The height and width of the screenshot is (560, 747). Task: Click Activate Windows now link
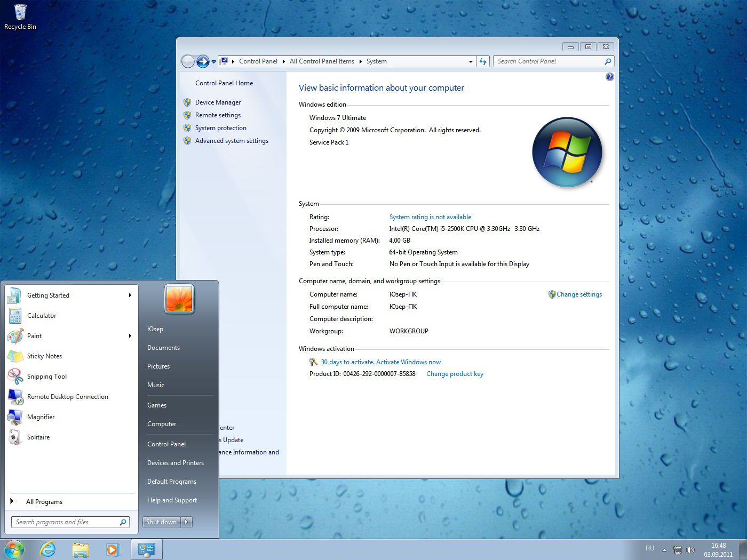[409, 362]
